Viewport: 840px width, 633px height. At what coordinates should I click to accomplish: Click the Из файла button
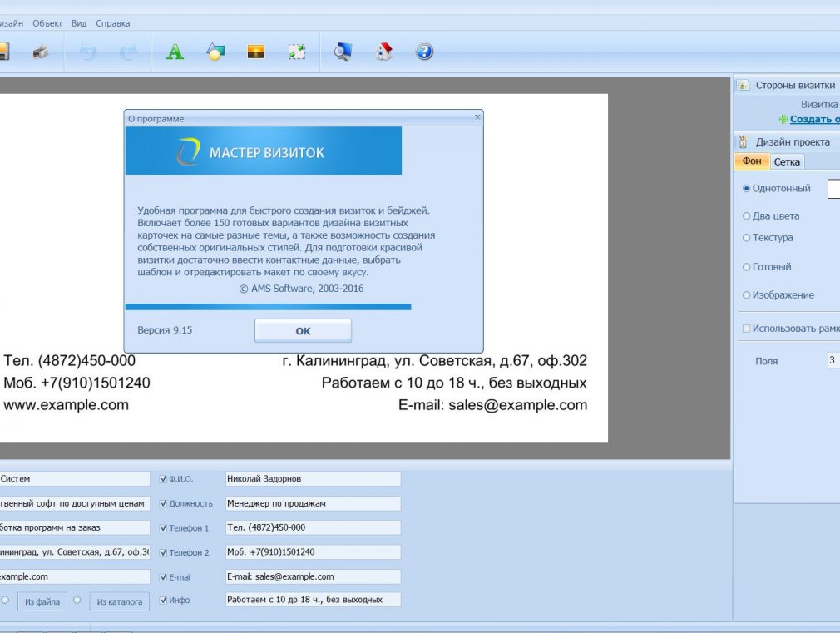tap(42, 601)
